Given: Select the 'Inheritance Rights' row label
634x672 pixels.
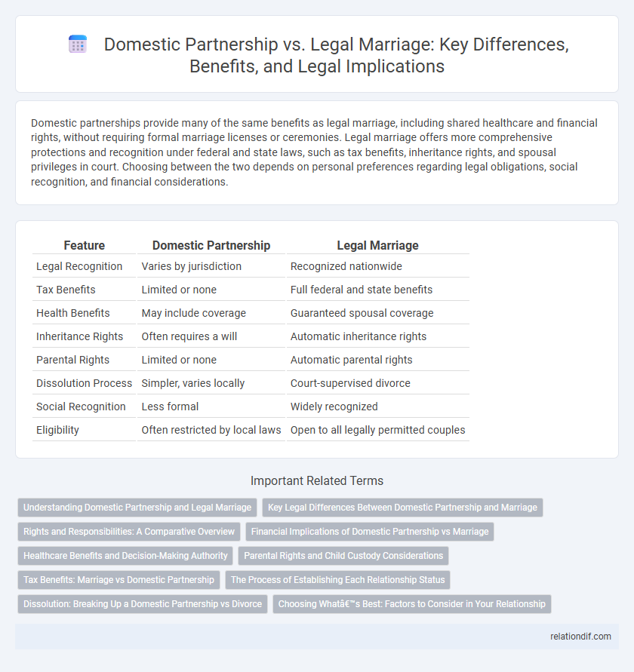Looking at the screenshot, I should pos(79,336).
